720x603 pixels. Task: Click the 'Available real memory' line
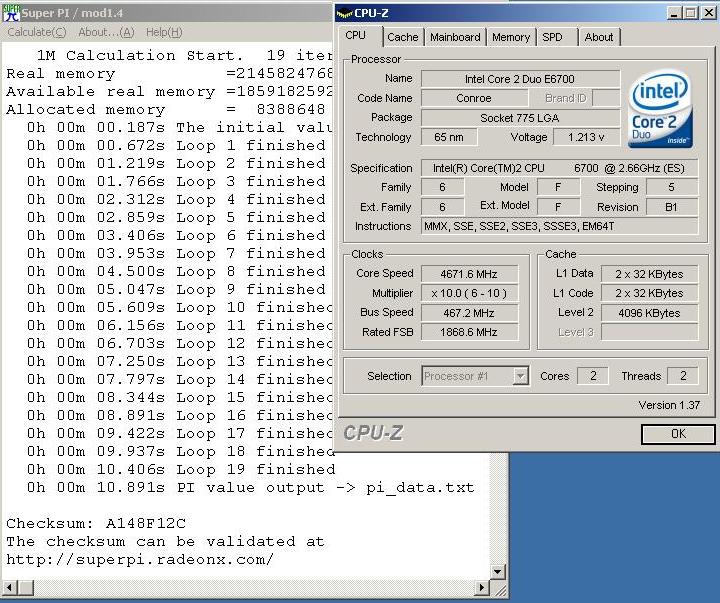click(169, 91)
